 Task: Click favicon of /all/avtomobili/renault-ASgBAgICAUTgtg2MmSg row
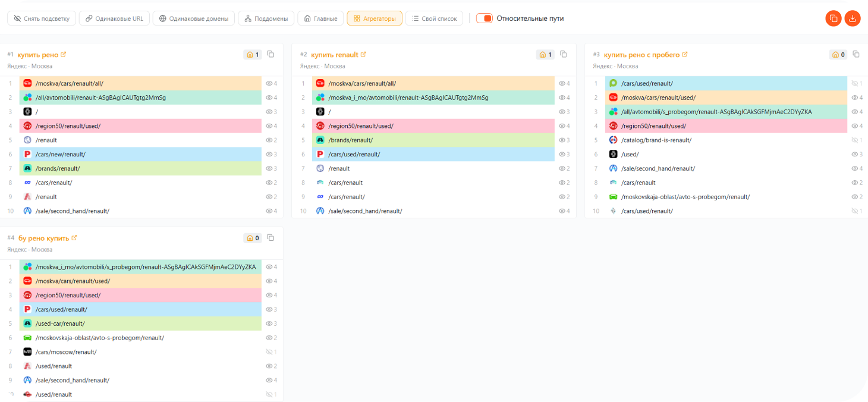pos(27,98)
